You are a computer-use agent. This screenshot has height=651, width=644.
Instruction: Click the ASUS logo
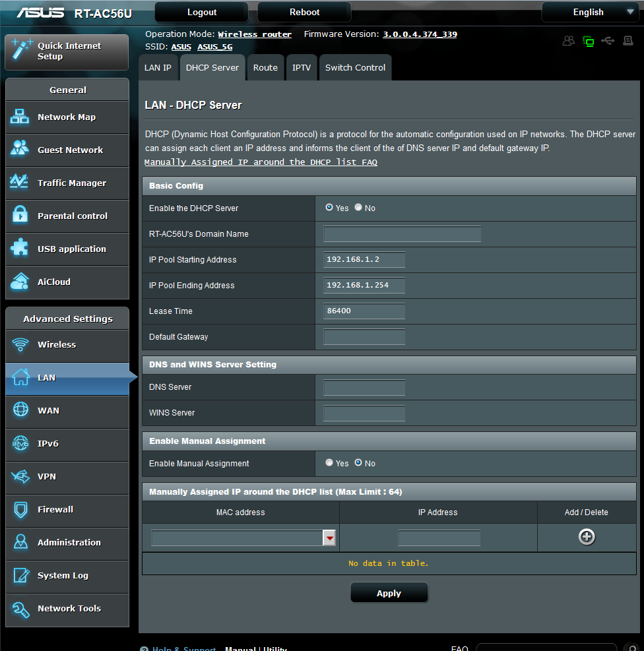(x=40, y=13)
